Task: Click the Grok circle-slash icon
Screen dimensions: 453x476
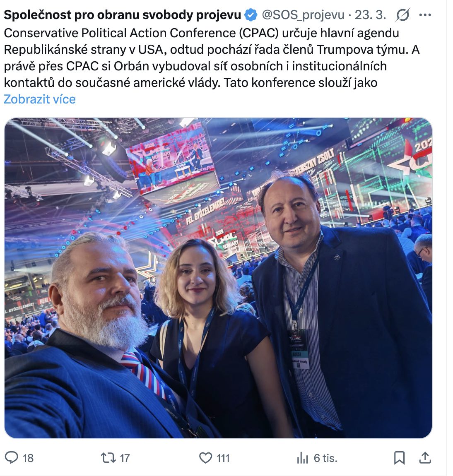Action: 402,15
